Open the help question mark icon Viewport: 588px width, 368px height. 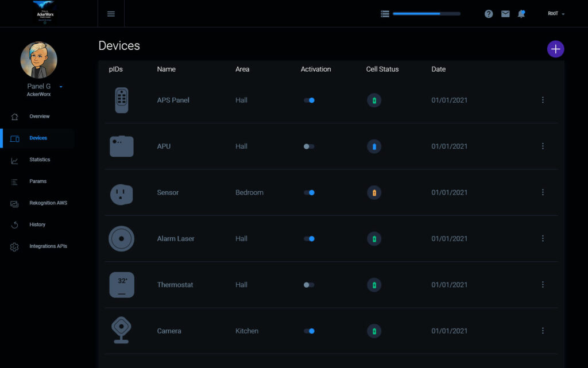point(489,14)
